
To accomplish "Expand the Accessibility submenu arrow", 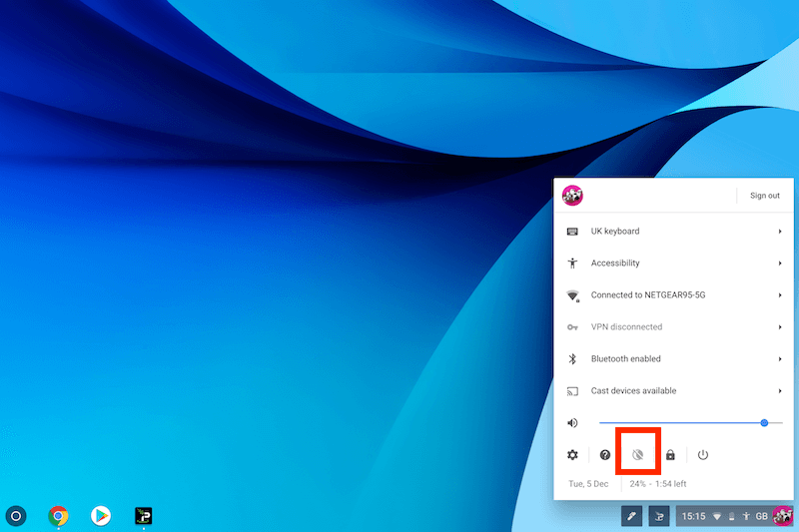I will pyautogui.click(x=780, y=264).
